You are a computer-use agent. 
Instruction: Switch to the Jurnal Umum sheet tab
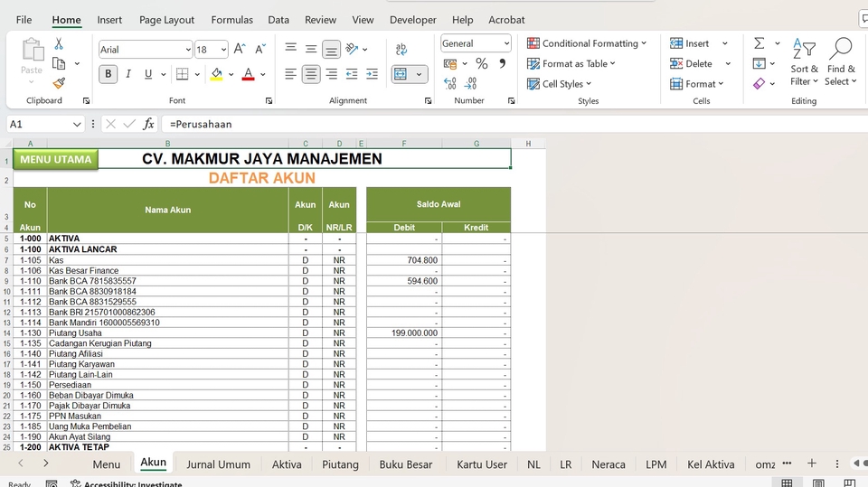click(x=218, y=464)
